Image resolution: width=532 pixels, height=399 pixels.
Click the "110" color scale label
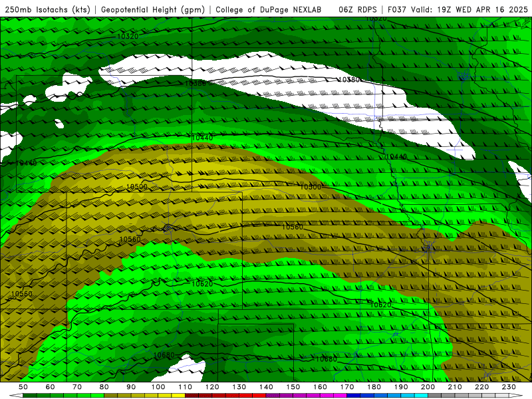pos(186,387)
